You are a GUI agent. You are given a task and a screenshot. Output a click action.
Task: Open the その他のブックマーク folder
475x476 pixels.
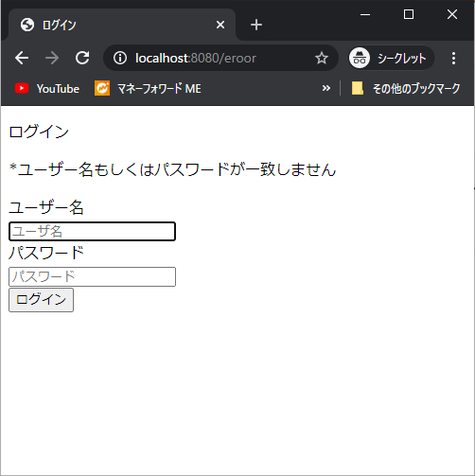pos(406,89)
